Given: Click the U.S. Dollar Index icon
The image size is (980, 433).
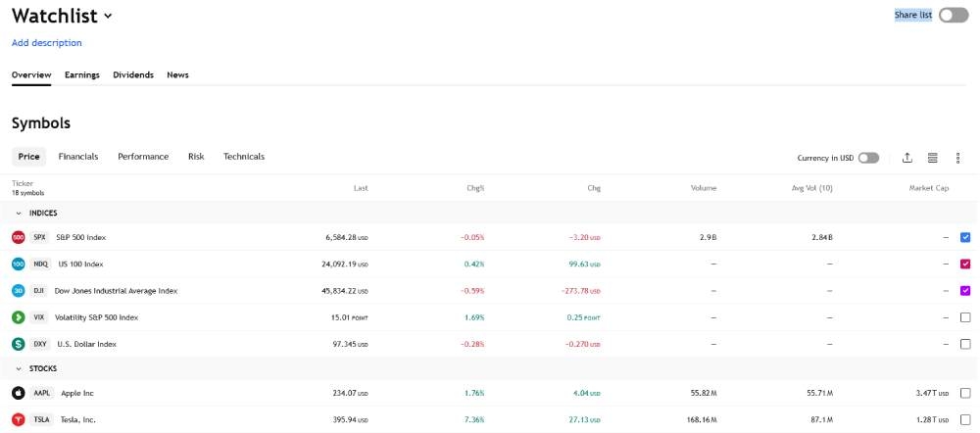Looking at the screenshot, I should point(18,344).
